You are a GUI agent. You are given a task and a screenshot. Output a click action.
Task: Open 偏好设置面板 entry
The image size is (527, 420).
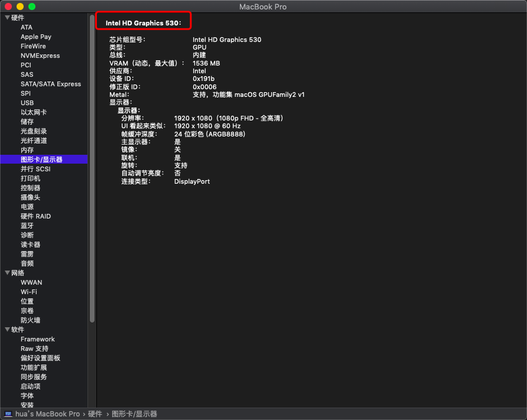pyautogui.click(x=40, y=358)
